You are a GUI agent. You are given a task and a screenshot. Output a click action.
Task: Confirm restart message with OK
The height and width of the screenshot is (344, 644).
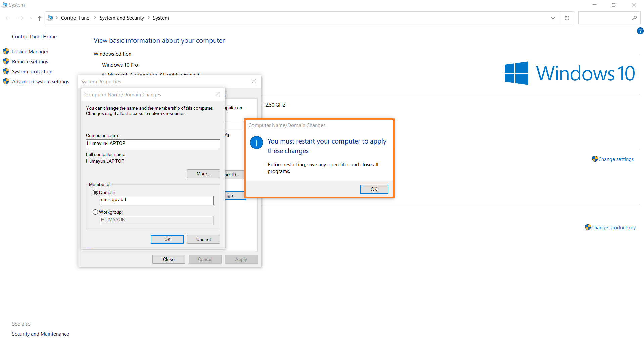374,189
